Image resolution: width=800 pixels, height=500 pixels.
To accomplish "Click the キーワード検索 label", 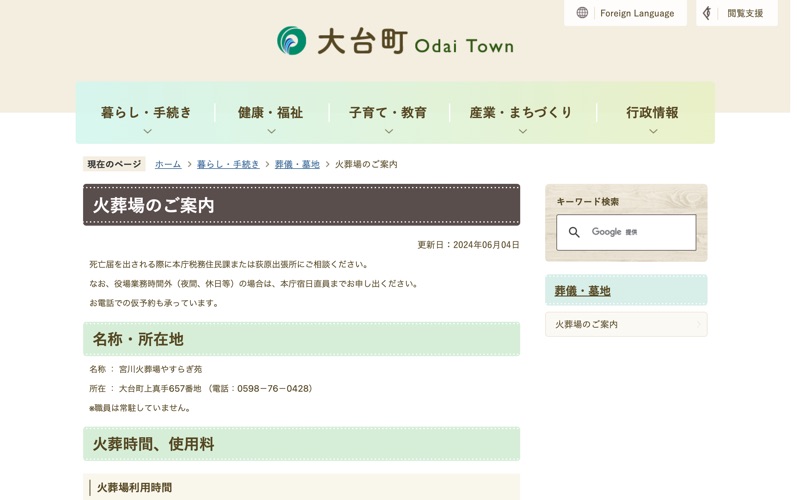I will (x=587, y=202).
